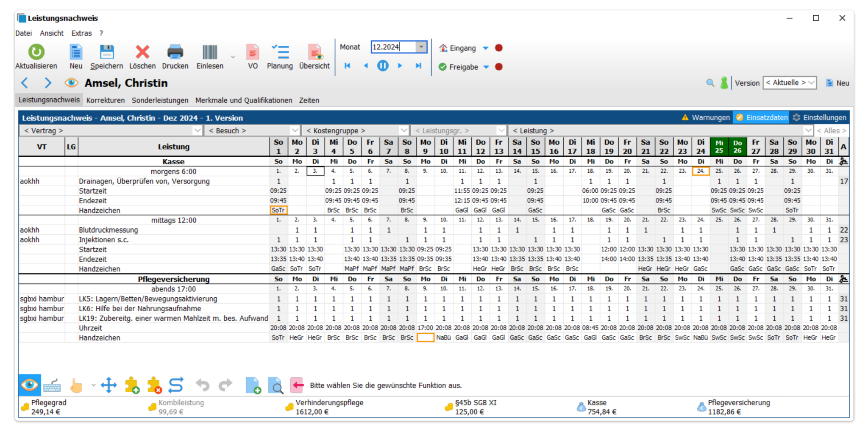
Task: Toggle the Einsatzdaten display option
Action: pos(762,118)
